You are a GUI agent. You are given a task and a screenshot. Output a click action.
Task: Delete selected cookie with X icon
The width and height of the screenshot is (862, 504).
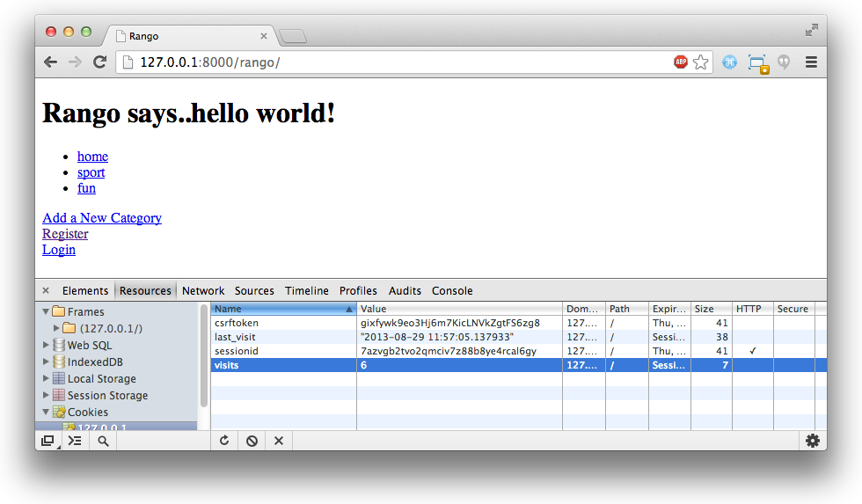click(279, 441)
